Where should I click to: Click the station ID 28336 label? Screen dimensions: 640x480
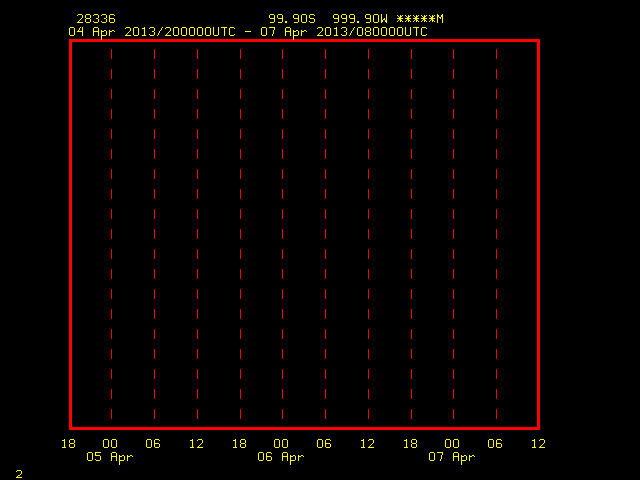click(x=96, y=19)
